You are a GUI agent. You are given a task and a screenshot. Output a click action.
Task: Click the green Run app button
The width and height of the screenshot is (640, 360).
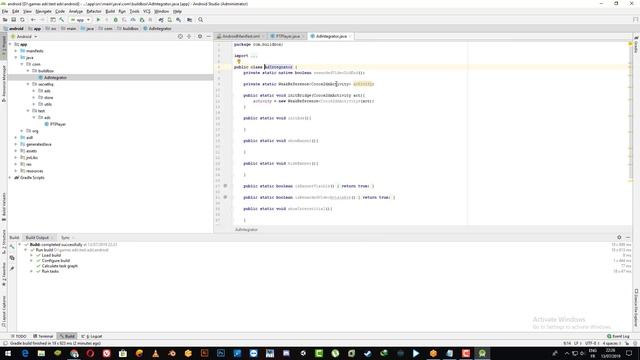98,20
